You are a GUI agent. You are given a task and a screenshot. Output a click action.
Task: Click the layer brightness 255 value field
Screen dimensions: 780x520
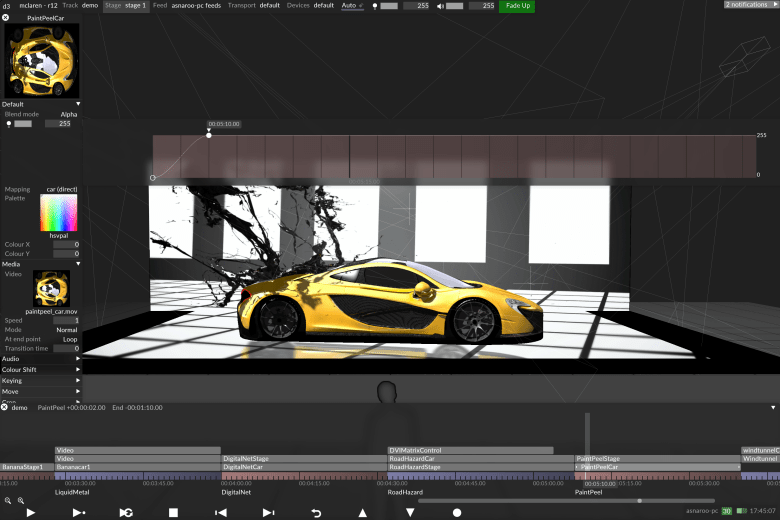click(58, 124)
